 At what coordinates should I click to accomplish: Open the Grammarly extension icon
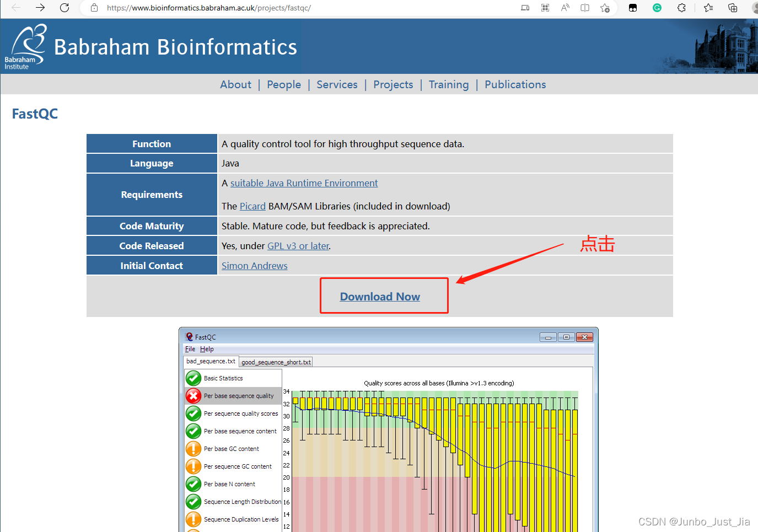pyautogui.click(x=657, y=8)
